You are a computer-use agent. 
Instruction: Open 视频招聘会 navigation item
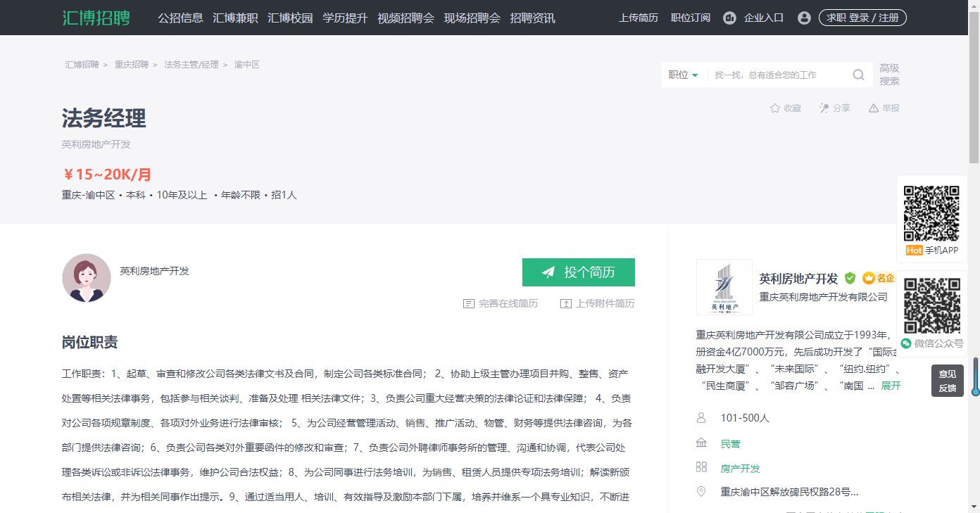406,18
